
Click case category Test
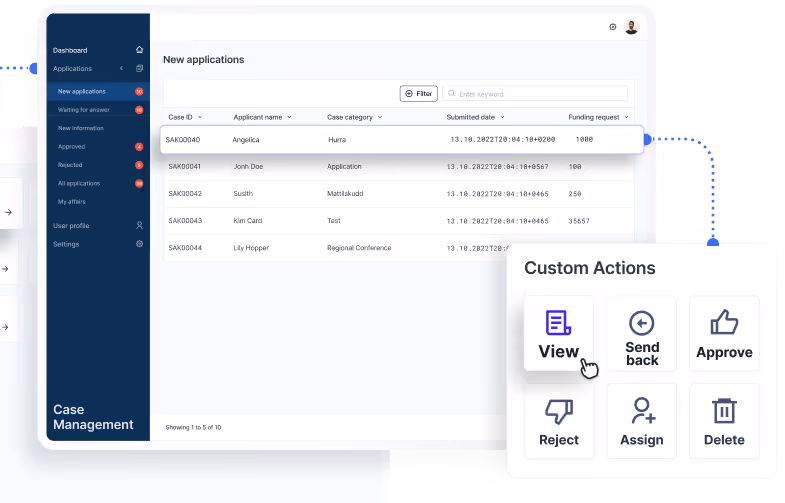(333, 221)
